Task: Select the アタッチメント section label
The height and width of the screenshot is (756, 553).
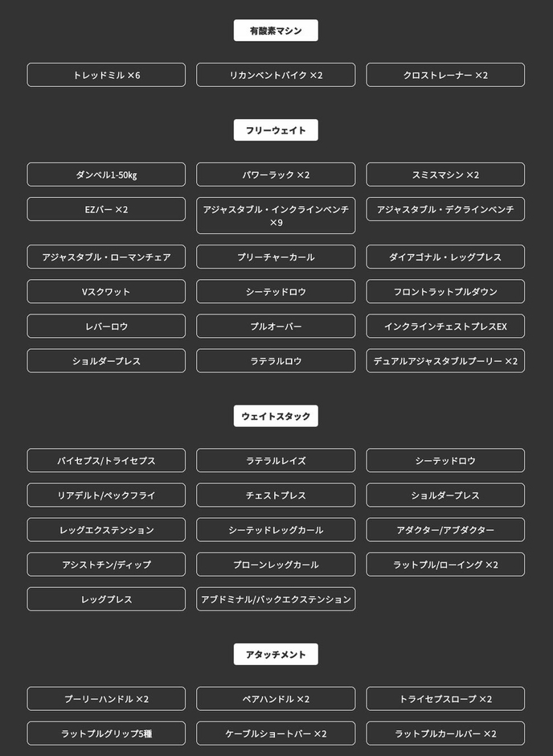Action: 276,654
